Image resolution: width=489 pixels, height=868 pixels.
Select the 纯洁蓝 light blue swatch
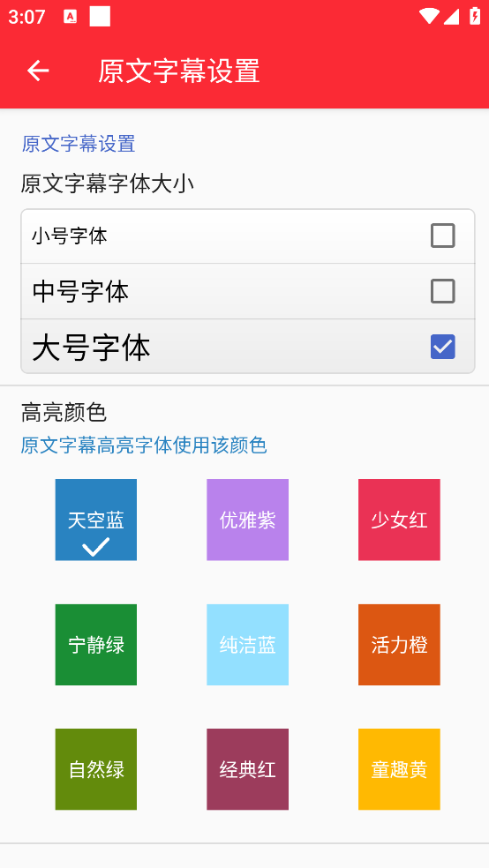(247, 645)
